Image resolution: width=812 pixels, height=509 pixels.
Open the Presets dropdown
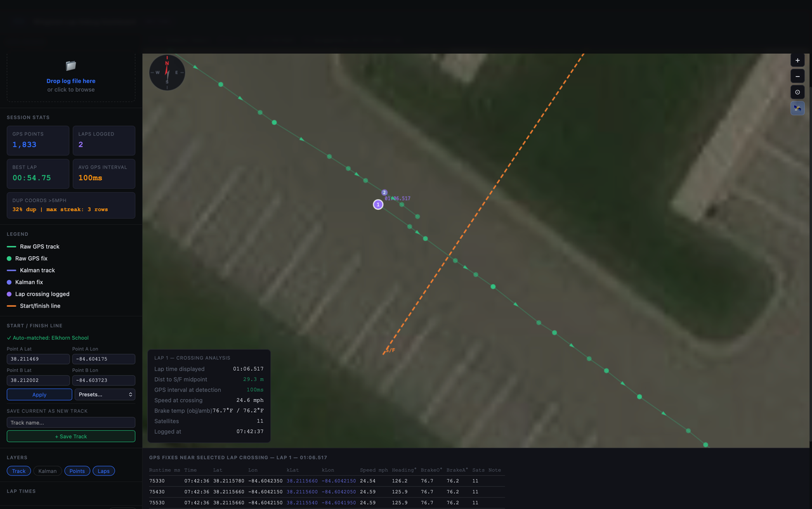click(x=105, y=394)
